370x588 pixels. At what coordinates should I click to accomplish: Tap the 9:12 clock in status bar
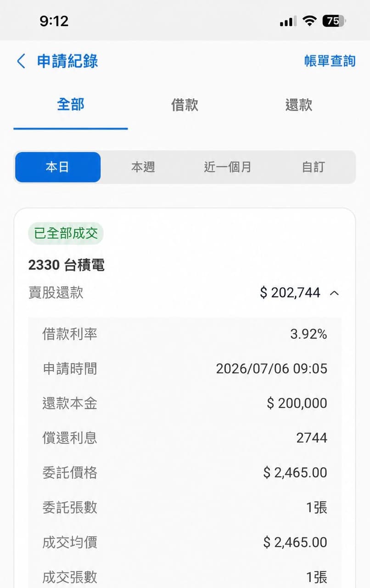pos(54,21)
